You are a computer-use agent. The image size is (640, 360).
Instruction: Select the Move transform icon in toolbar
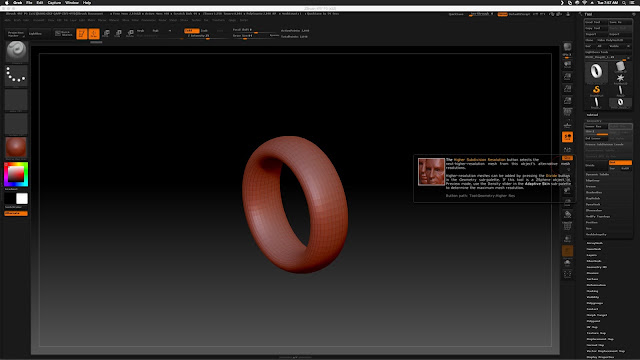pos(106,33)
